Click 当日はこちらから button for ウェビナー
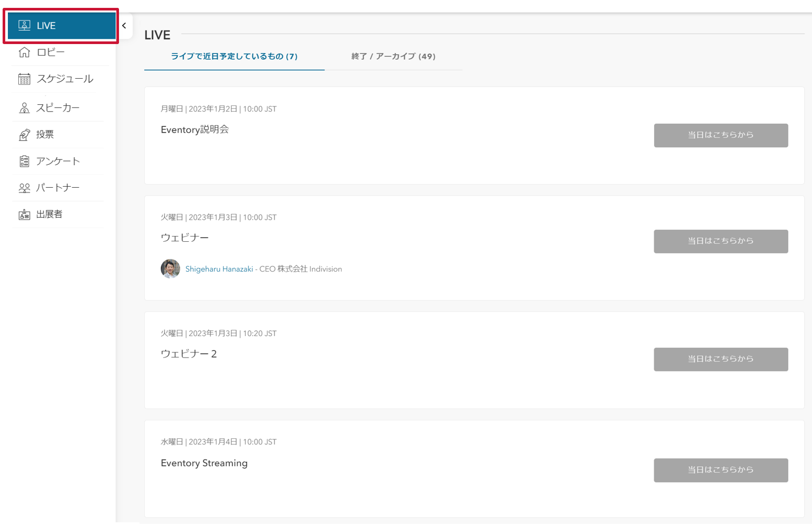Image resolution: width=812 pixels, height=527 pixels. (721, 241)
